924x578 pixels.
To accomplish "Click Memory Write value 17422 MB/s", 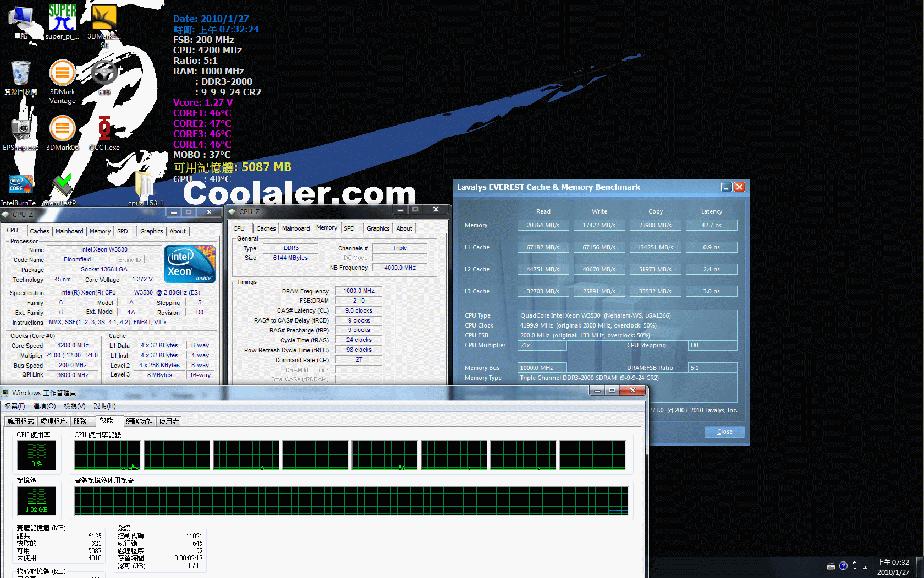I will [x=599, y=225].
